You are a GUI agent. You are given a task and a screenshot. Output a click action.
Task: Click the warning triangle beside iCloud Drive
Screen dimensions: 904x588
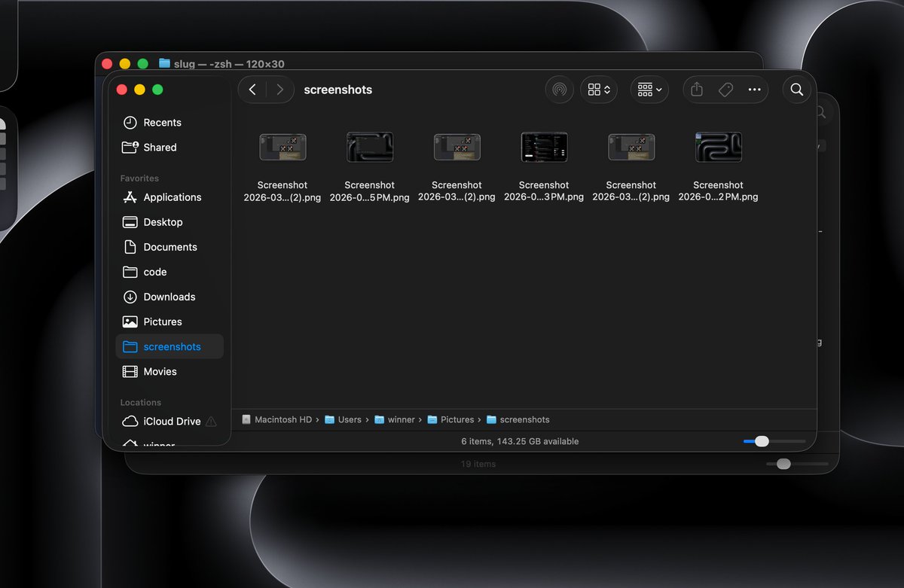pos(211,422)
